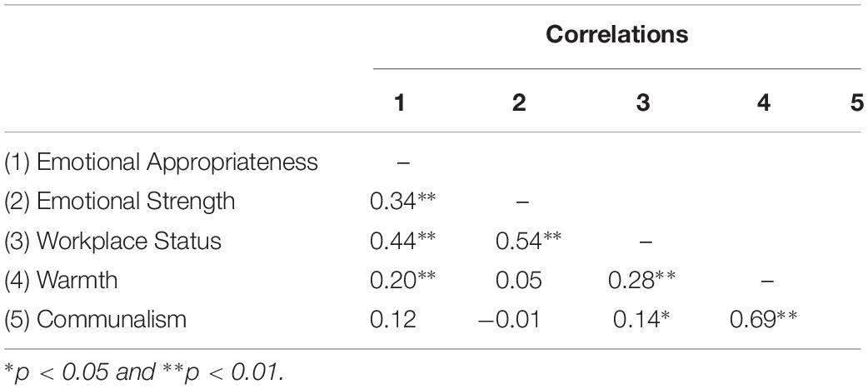Click the 0.05 value in Warmth row
Screen dimensions: 868x389
click(x=519, y=280)
